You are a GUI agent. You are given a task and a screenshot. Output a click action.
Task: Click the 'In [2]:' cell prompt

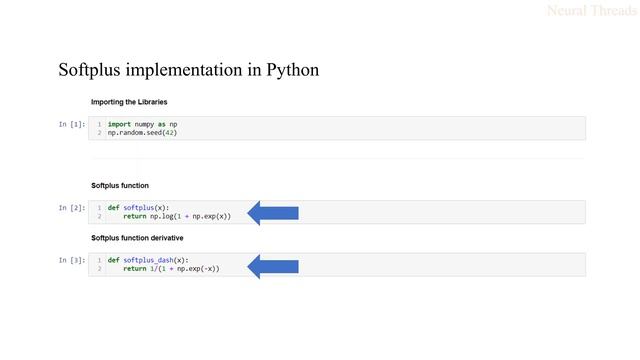coord(72,208)
